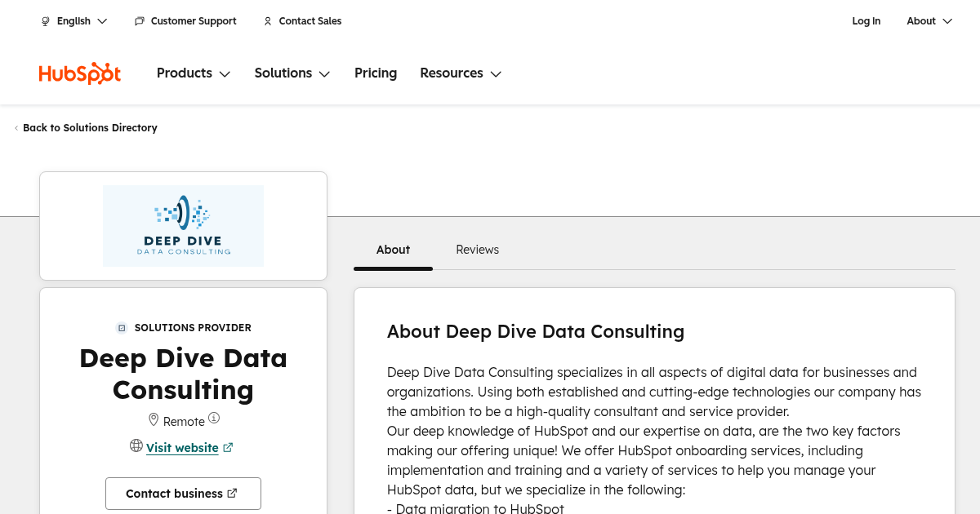
Task: Click the SOLUTIONS PROVIDER label
Action: [x=193, y=328]
